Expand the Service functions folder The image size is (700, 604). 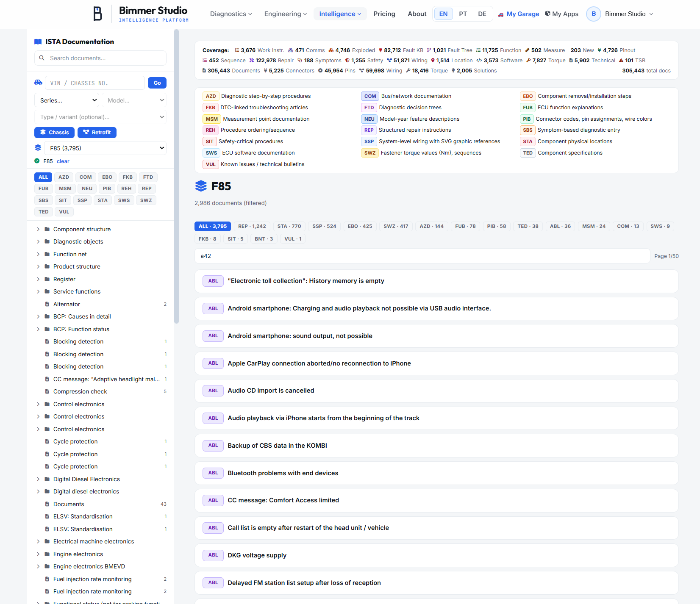click(x=38, y=291)
